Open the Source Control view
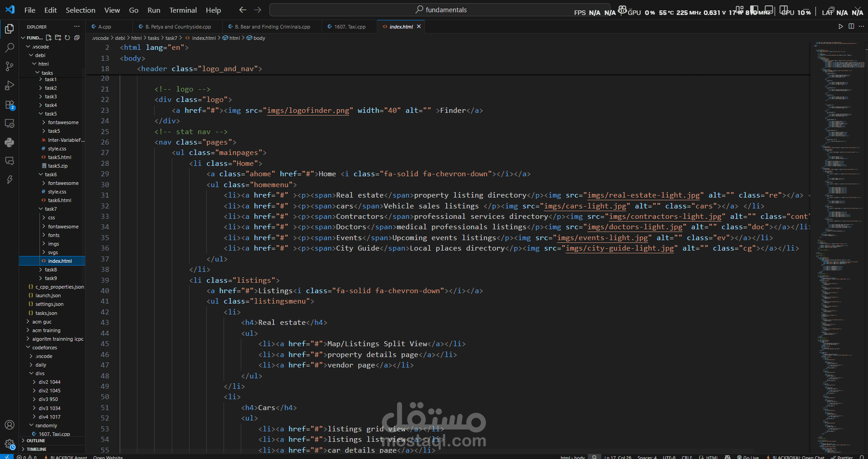Viewport: 868px width, 459px height. coord(9,67)
